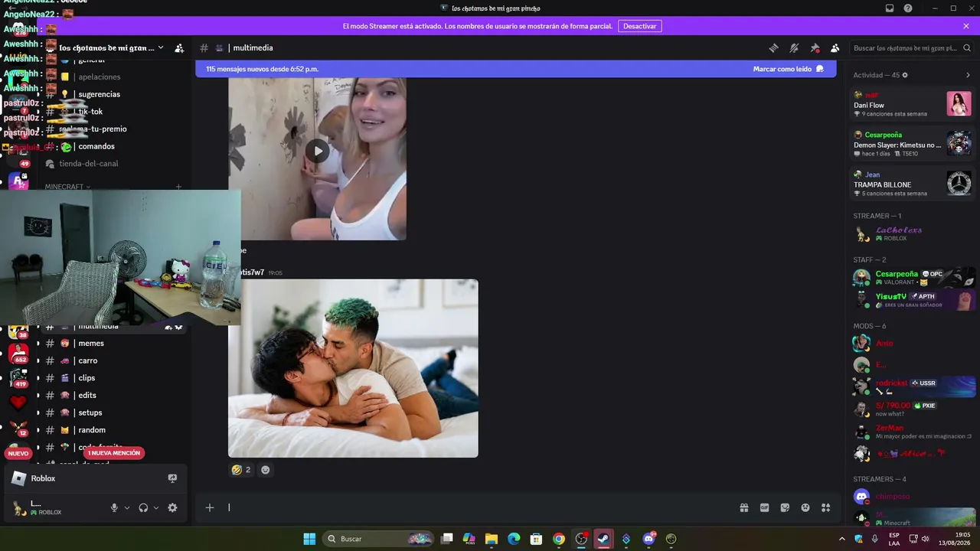This screenshot has width=980, height=551.
Task: Mute the microphone in user panel
Action: [114, 507]
